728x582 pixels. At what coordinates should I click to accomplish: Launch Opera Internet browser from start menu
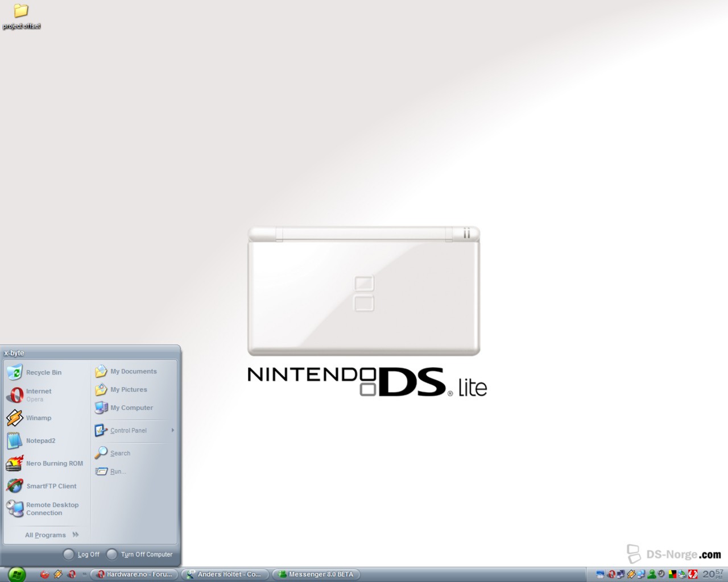47,395
